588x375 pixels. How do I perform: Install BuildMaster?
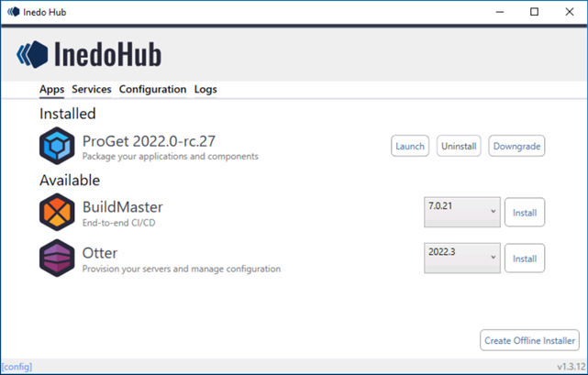[525, 212]
